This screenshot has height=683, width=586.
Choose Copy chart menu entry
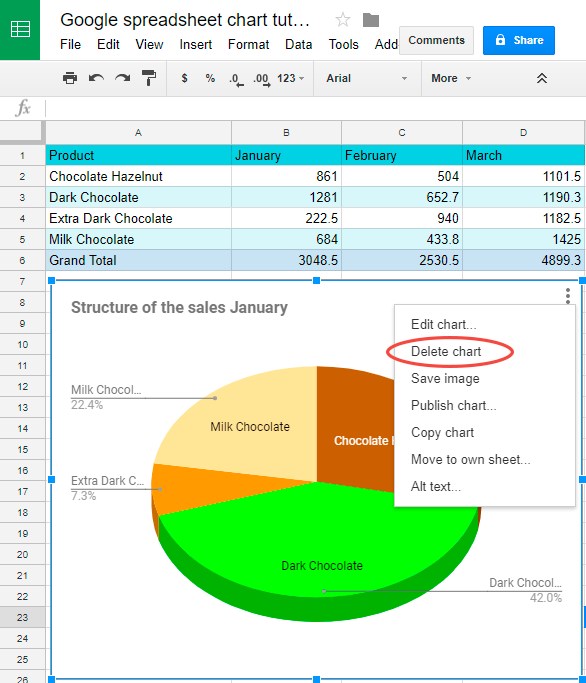(484, 433)
